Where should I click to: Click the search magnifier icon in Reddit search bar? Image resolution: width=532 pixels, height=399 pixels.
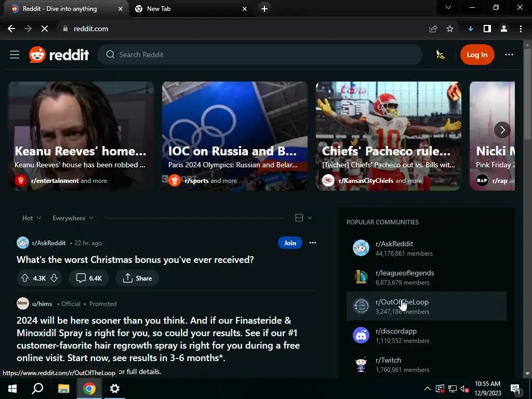pyautogui.click(x=110, y=55)
